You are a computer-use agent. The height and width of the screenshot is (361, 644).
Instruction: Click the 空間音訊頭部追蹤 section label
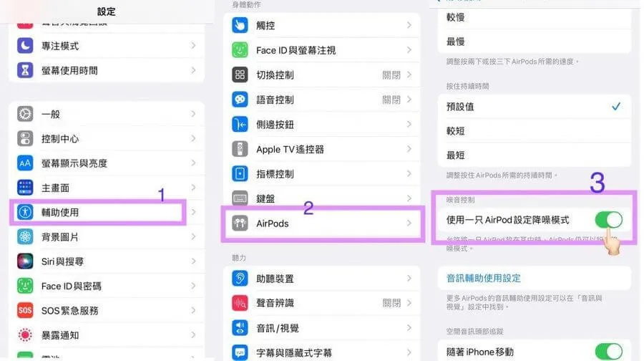pos(474,332)
